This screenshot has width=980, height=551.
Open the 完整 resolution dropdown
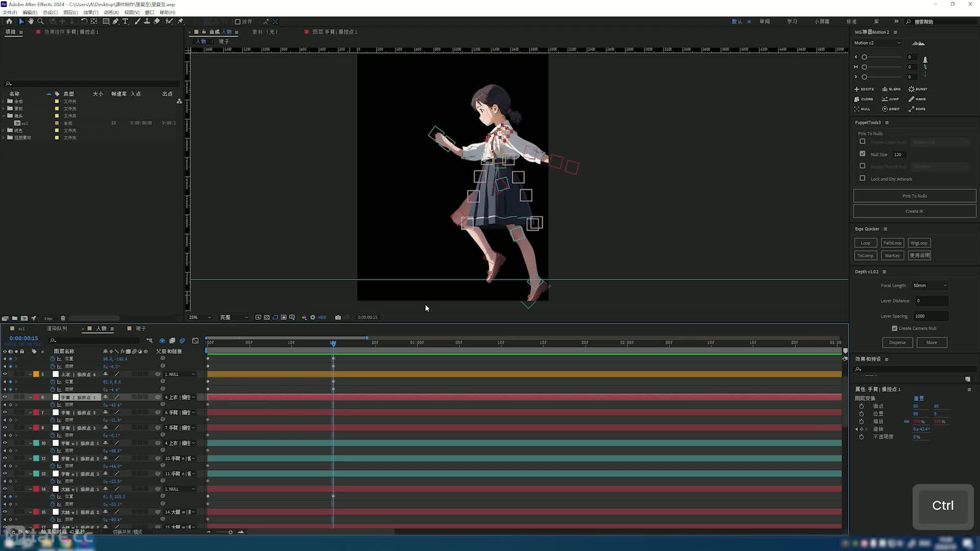point(234,317)
